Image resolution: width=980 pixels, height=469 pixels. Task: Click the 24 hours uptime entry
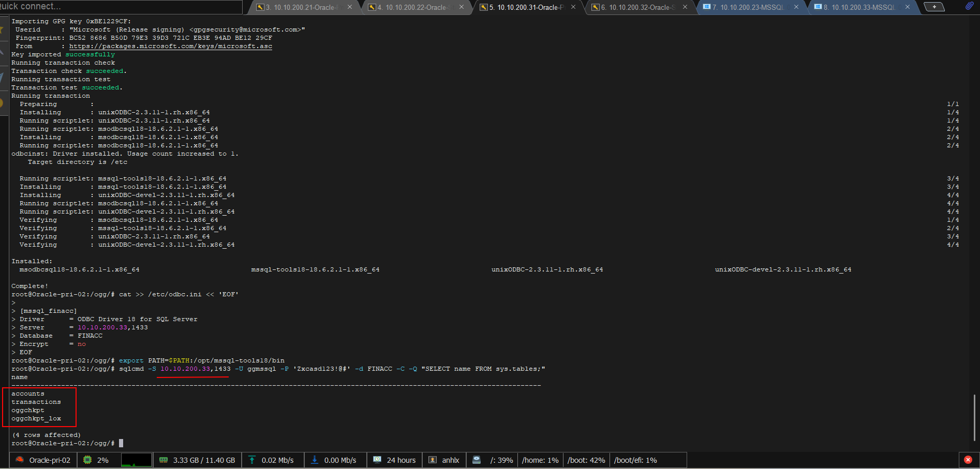pyautogui.click(x=401, y=460)
